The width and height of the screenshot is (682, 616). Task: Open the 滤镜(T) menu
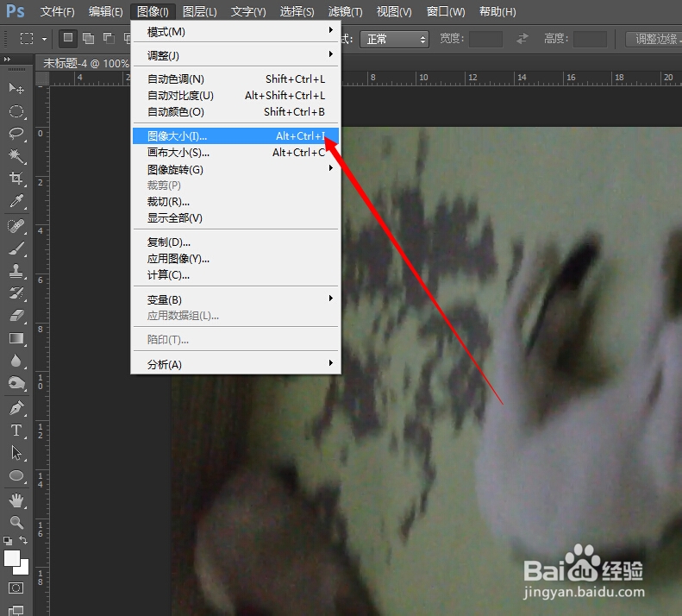pos(346,12)
